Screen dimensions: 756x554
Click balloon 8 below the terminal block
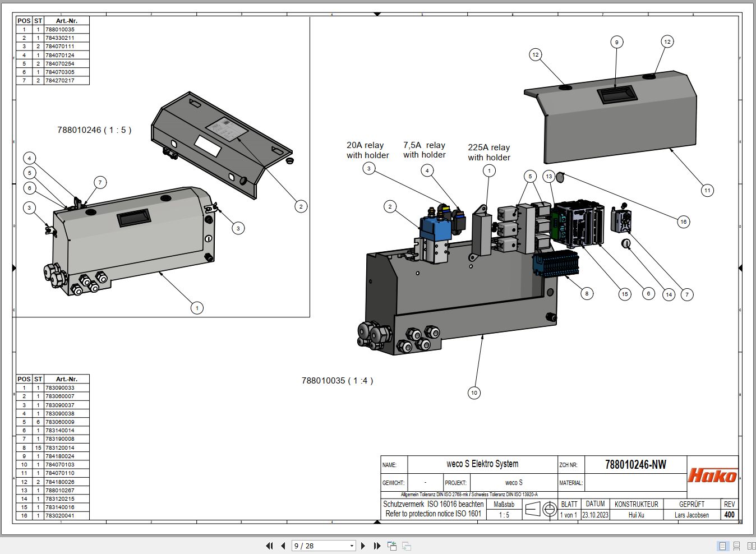click(x=587, y=293)
